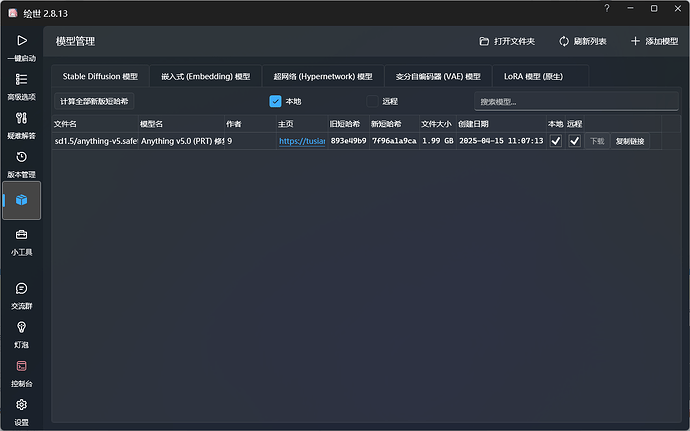
Task: Click old hash value 893e49b9
Action: click(349, 141)
